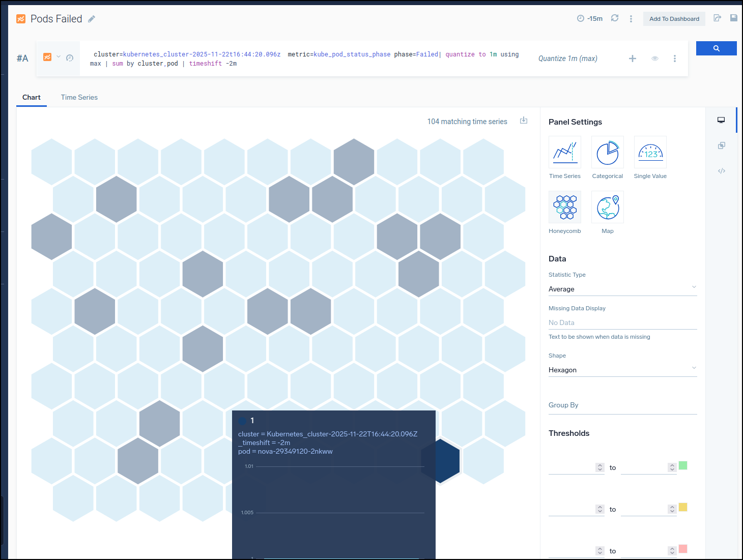Click the Missing Data Display text field

click(622, 322)
